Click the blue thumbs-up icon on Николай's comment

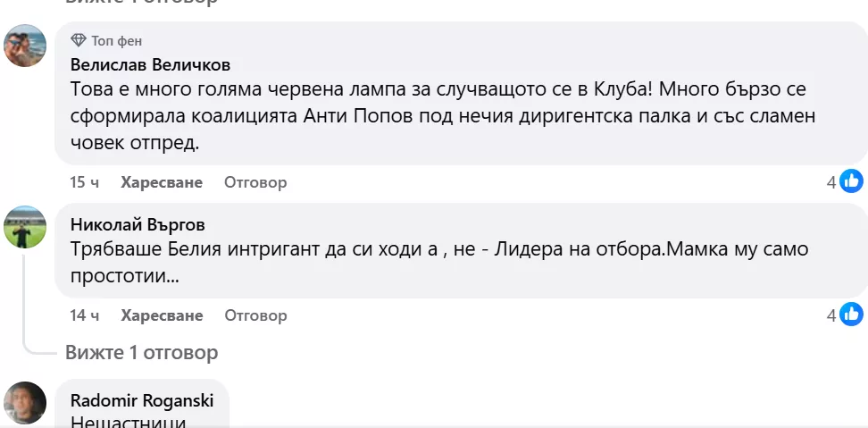852,315
